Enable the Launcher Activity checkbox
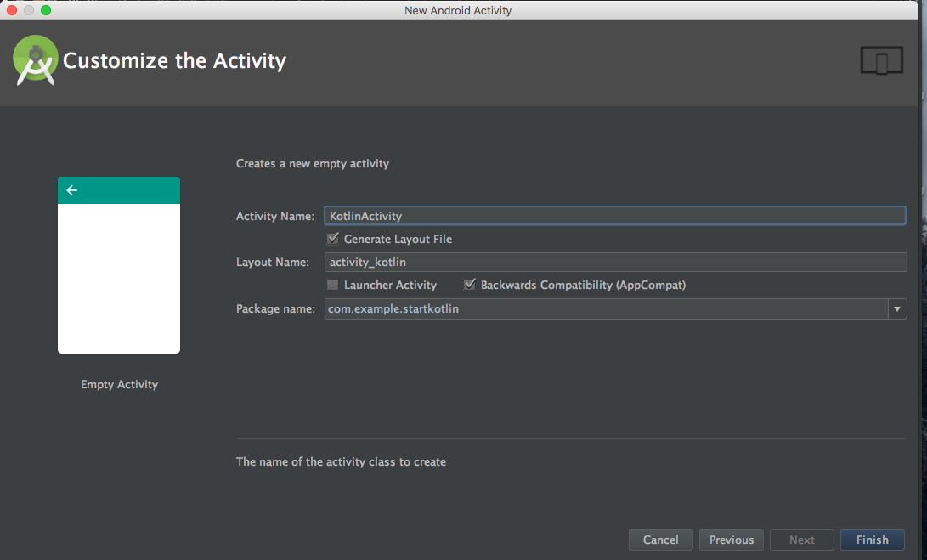927x560 pixels. coord(333,285)
